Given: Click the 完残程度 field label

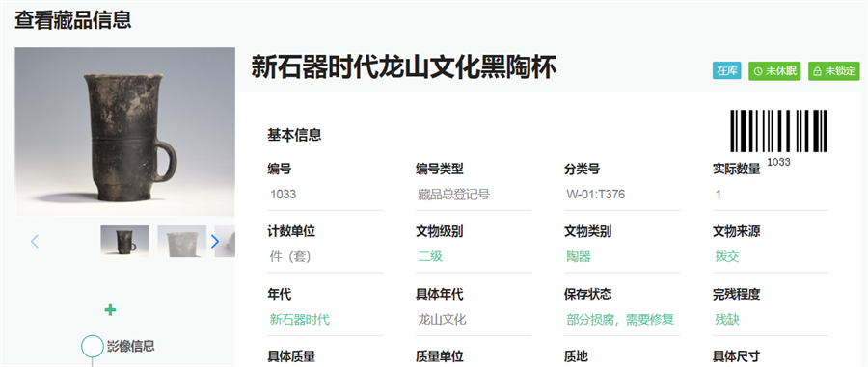Looking at the screenshot, I should tap(736, 294).
